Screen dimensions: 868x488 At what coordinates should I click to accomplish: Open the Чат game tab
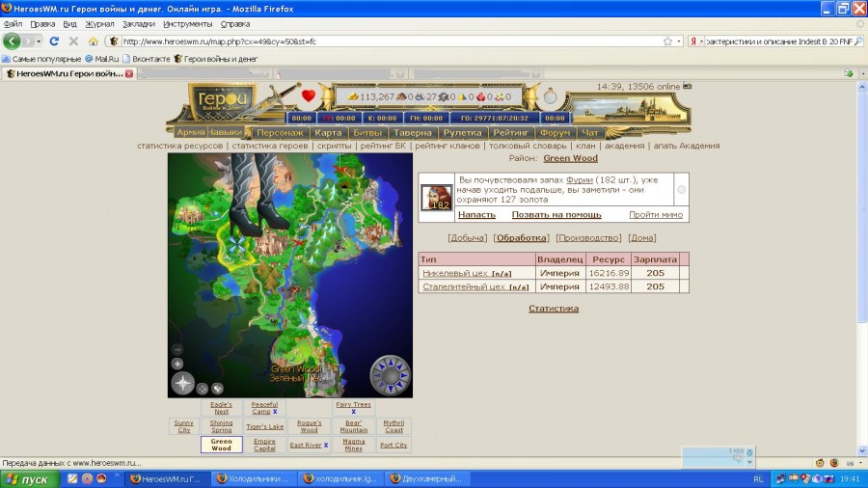pyautogui.click(x=590, y=133)
